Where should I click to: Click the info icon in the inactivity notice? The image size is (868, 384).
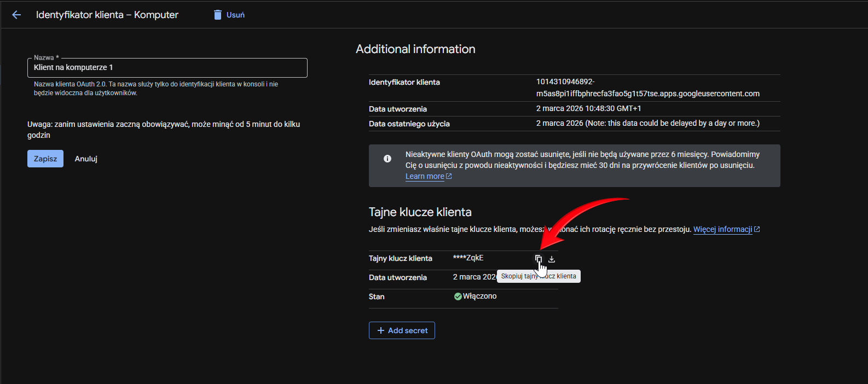(387, 159)
